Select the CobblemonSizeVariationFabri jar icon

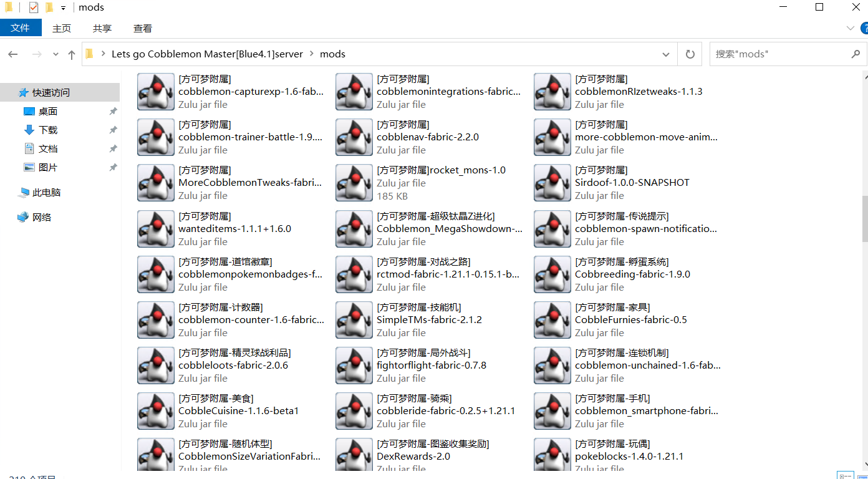pyautogui.click(x=156, y=453)
